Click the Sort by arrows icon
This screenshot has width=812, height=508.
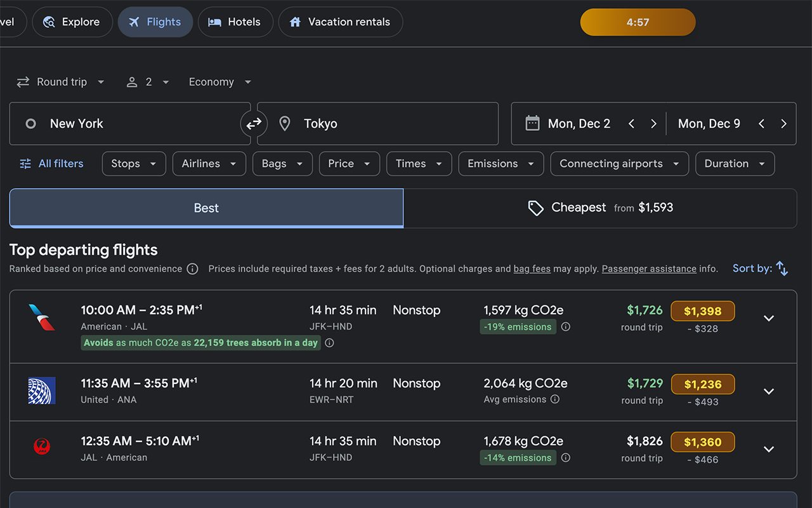783,268
